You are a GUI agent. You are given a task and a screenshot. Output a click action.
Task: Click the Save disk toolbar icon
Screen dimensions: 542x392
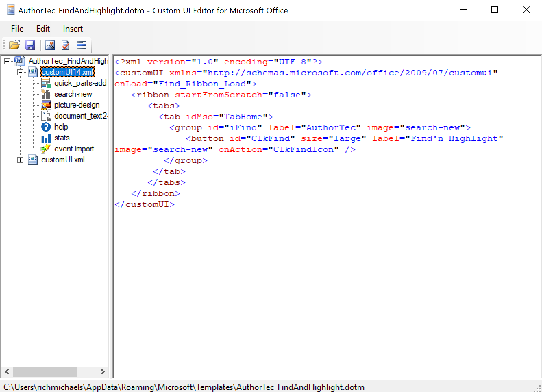[30, 45]
